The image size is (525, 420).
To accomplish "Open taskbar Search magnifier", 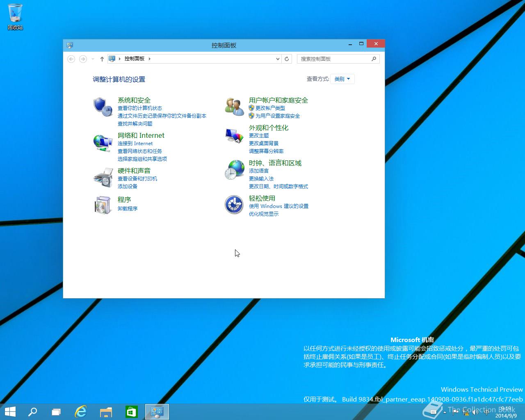I will coord(32,412).
